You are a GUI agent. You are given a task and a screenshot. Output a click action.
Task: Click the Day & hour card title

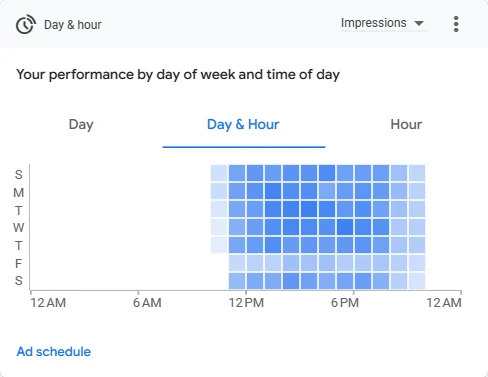(73, 25)
